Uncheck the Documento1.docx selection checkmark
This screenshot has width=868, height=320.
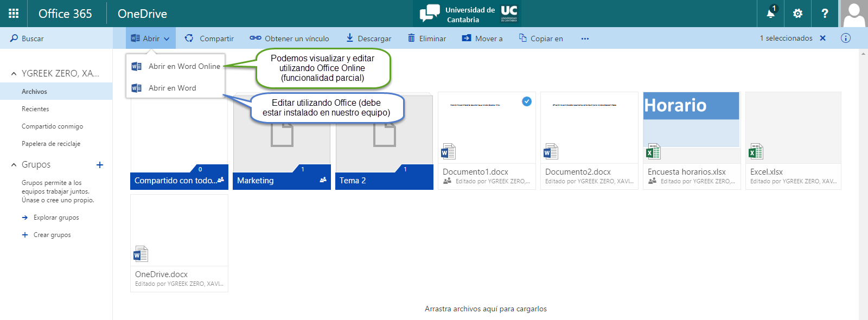(527, 101)
